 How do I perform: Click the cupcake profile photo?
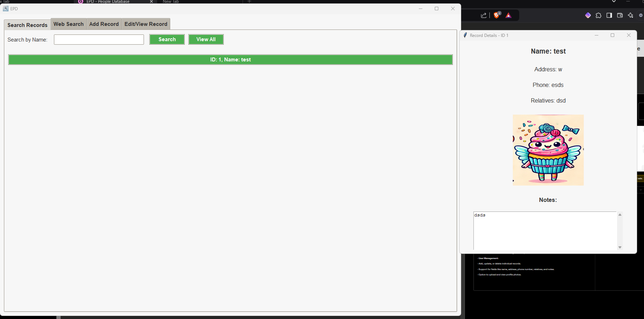(x=548, y=150)
